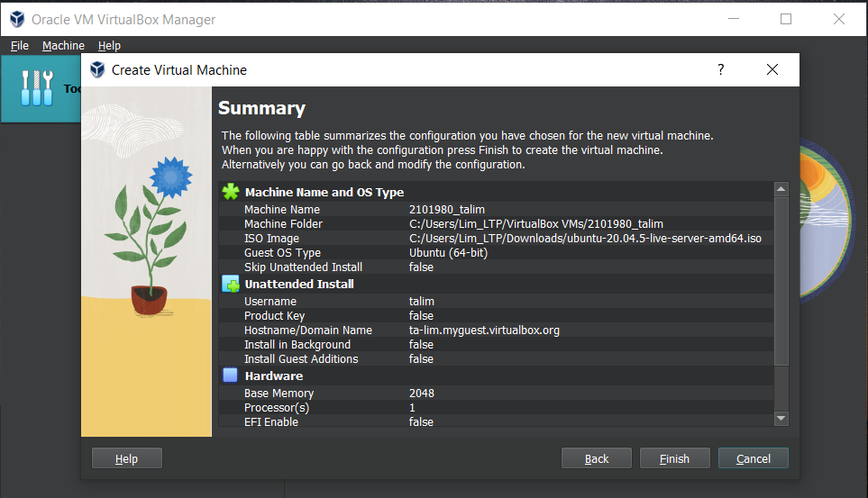Select the Machine Name and OS Type header
The image size is (868, 498).
click(x=324, y=192)
